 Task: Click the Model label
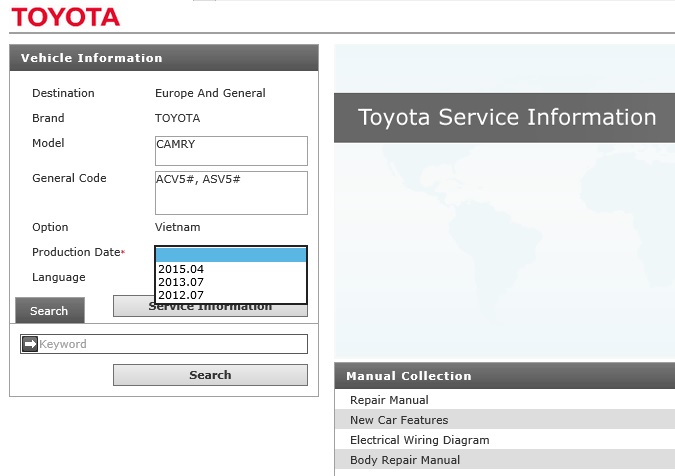[48, 143]
